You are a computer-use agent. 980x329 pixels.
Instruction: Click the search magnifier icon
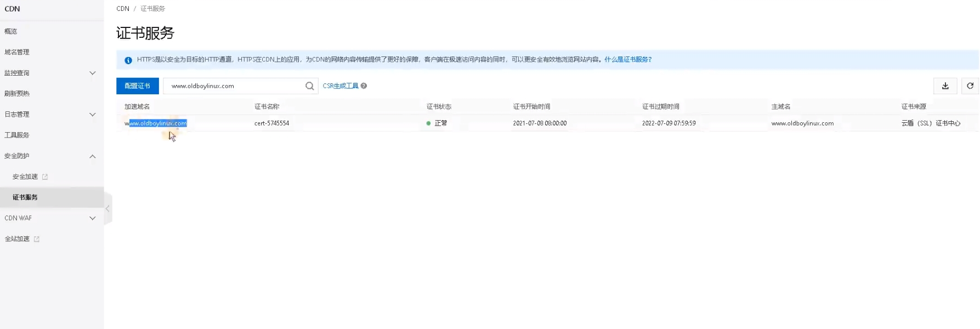click(309, 86)
